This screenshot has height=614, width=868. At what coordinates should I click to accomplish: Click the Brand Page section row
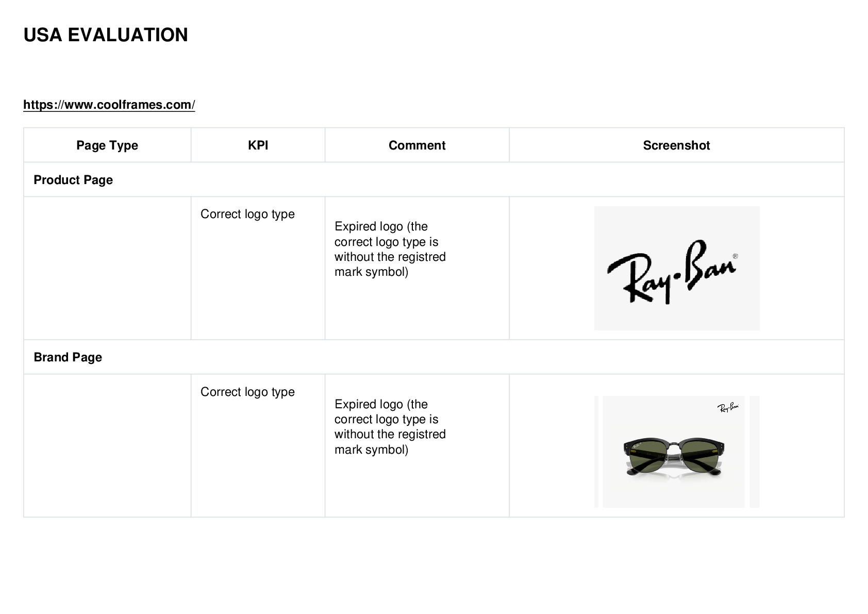434,357
